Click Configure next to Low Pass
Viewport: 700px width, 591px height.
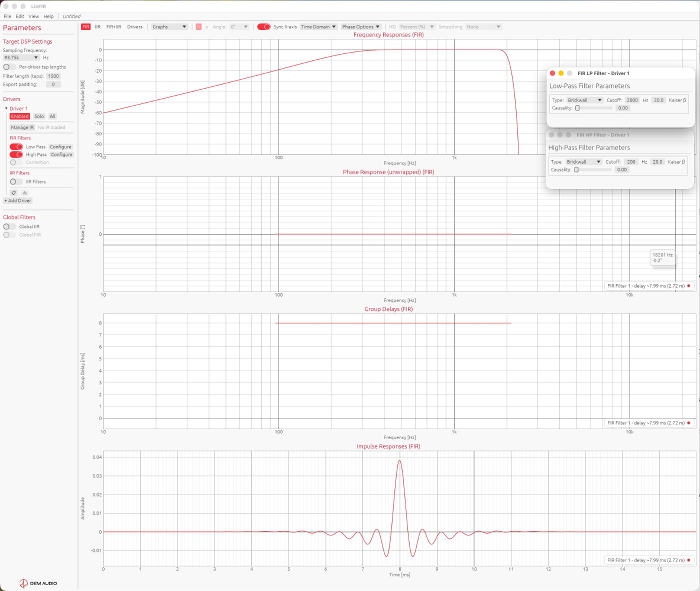click(60, 146)
